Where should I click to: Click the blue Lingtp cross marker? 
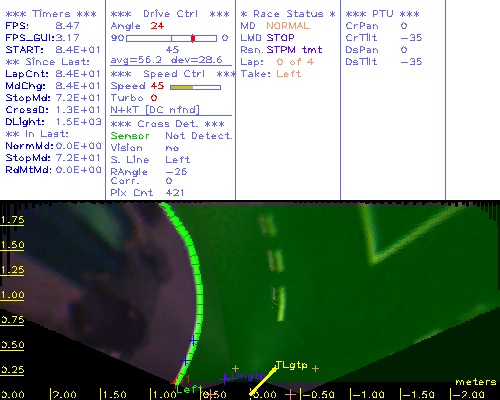point(225,378)
